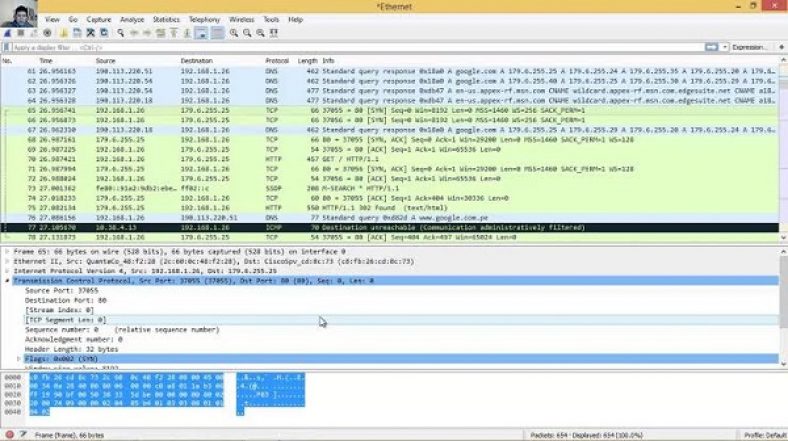Screen dimensions: 788x441
Task: Open the Statistics menu
Action: pyautogui.click(x=167, y=19)
